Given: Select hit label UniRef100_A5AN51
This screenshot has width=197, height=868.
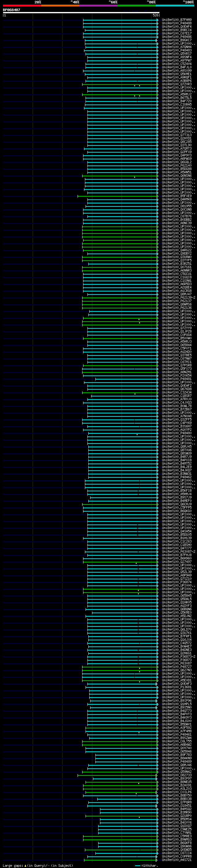Looking at the screenshot, I should [x=176, y=172].
